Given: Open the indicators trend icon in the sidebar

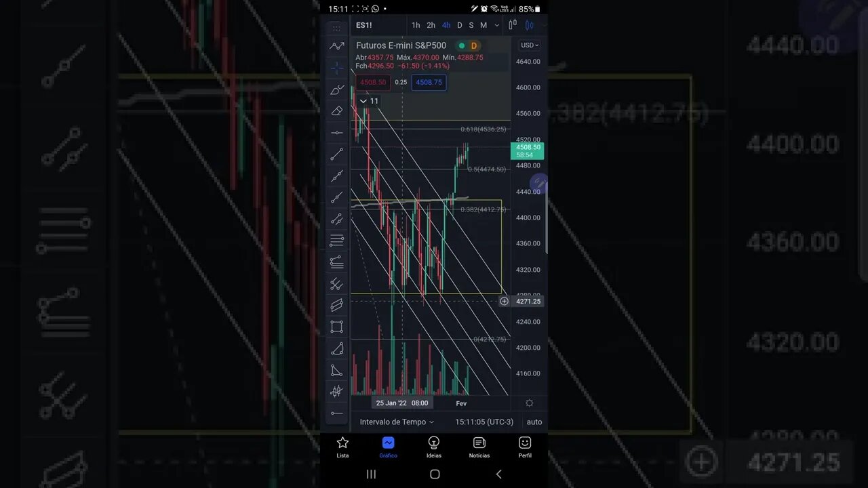Looking at the screenshot, I should click(x=336, y=47).
